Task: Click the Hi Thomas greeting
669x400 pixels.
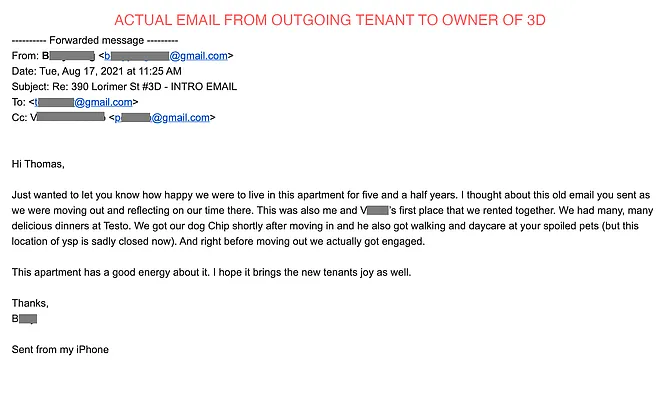Action: [x=38, y=163]
